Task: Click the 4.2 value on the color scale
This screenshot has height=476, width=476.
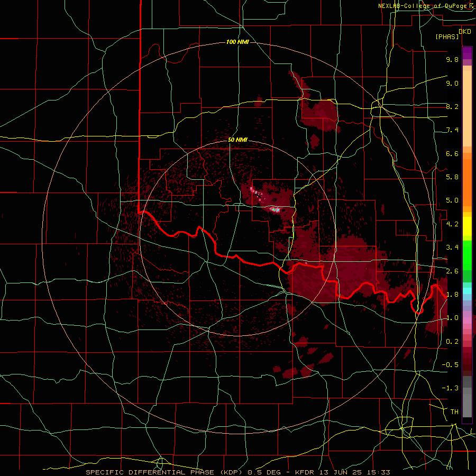Action: [x=452, y=224]
